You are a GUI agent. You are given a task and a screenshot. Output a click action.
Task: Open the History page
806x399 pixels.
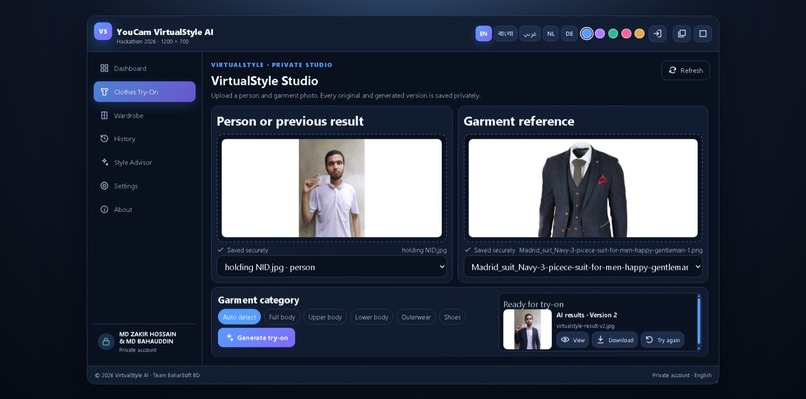pyautogui.click(x=144, y=139)
